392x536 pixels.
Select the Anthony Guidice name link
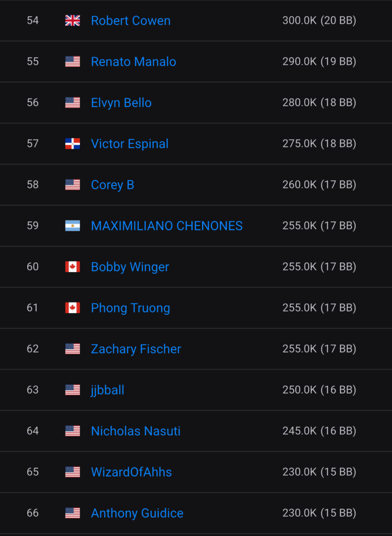click(137, 513)
